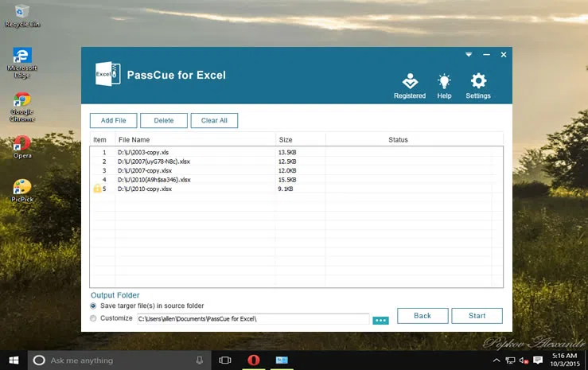This screenshot has height=370, width=588.
Task: Open the title bar dropdown arrow menu
Action: point(469,55)
